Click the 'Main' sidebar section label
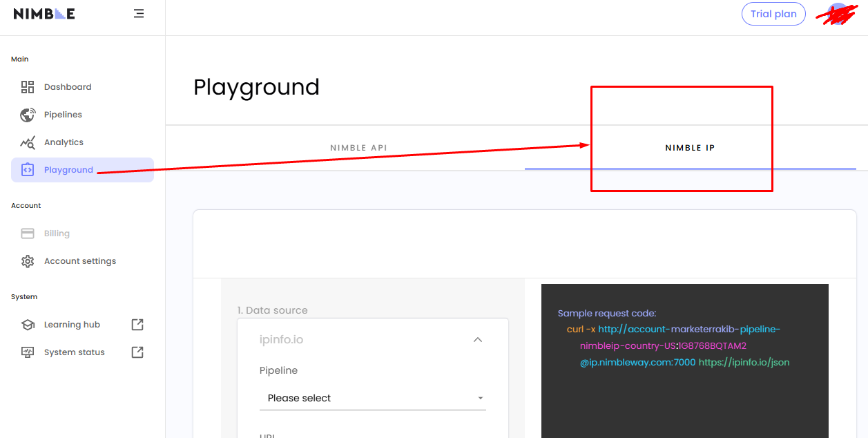 [x=20, y=59]
